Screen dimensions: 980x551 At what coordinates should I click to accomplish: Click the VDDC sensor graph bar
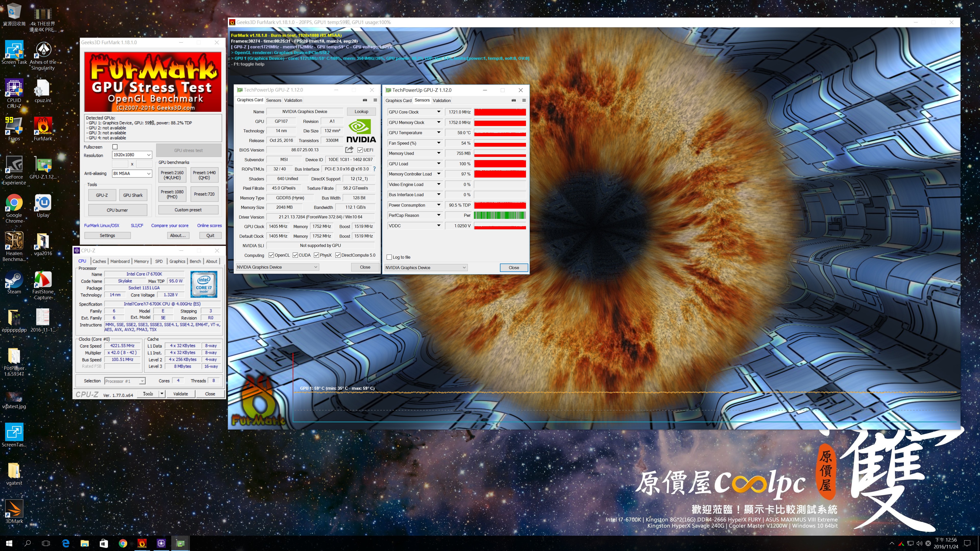tap(500, 226)
